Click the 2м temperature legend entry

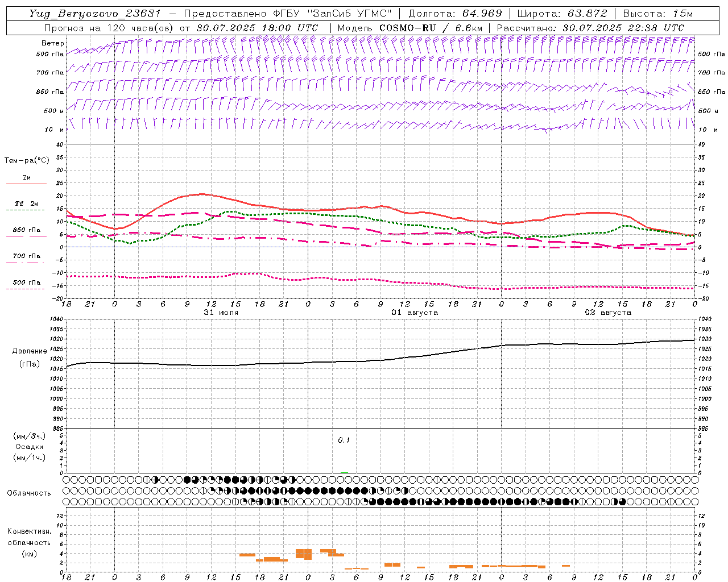(26, 178)
